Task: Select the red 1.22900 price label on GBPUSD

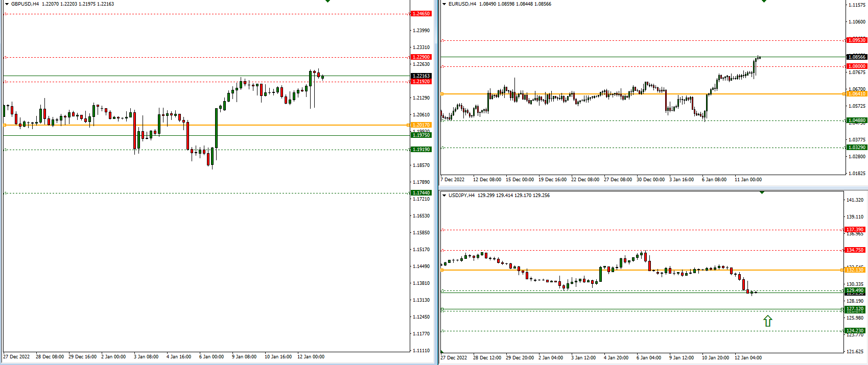Action: (x=421, y=57)
